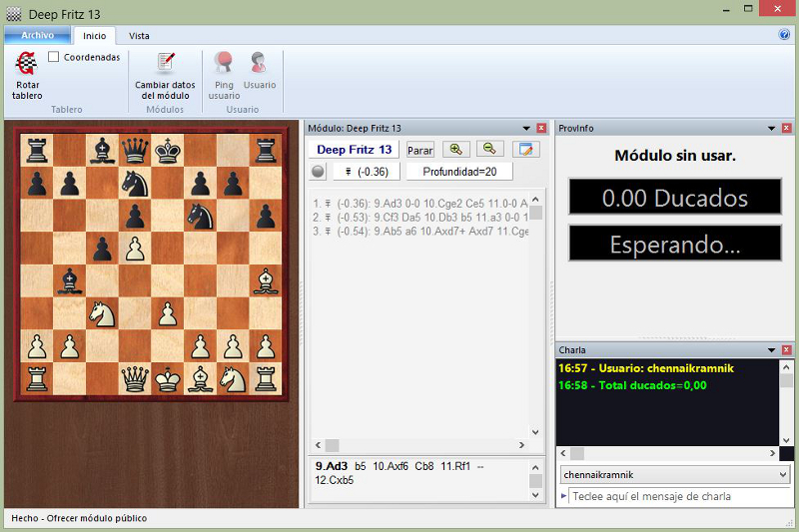Click the Profundidad=20 depth box
Screen dimensions: 799x532
click(459, 172)
